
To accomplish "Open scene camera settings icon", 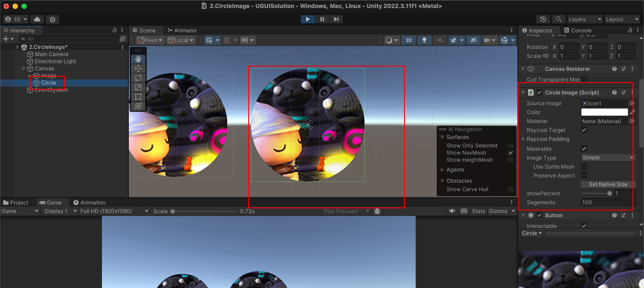I will 487,40.
